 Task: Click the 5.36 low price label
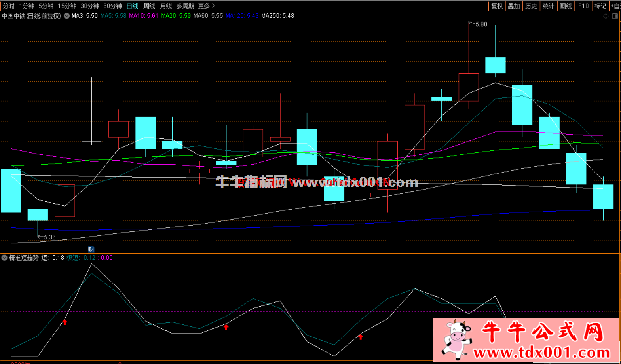50,237
